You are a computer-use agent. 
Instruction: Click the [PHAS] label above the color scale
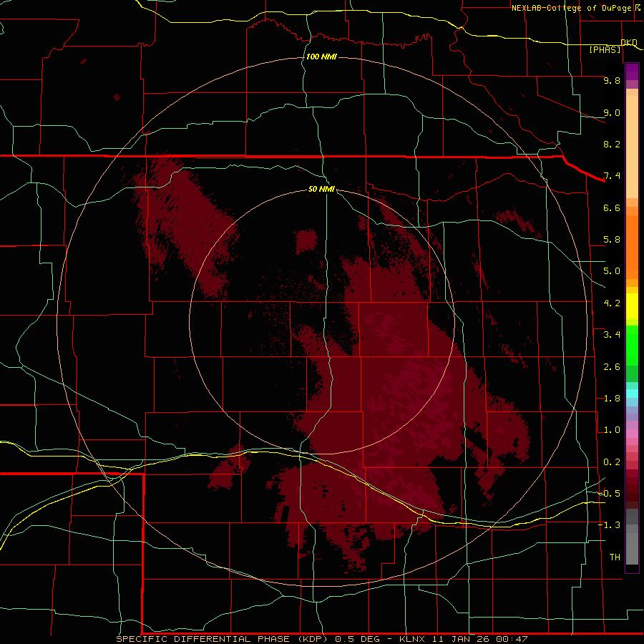coord(605,50)
